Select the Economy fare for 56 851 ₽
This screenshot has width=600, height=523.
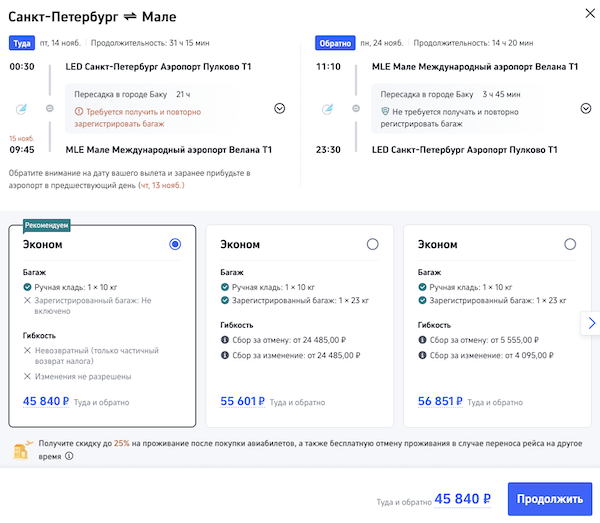pos(570,244)
